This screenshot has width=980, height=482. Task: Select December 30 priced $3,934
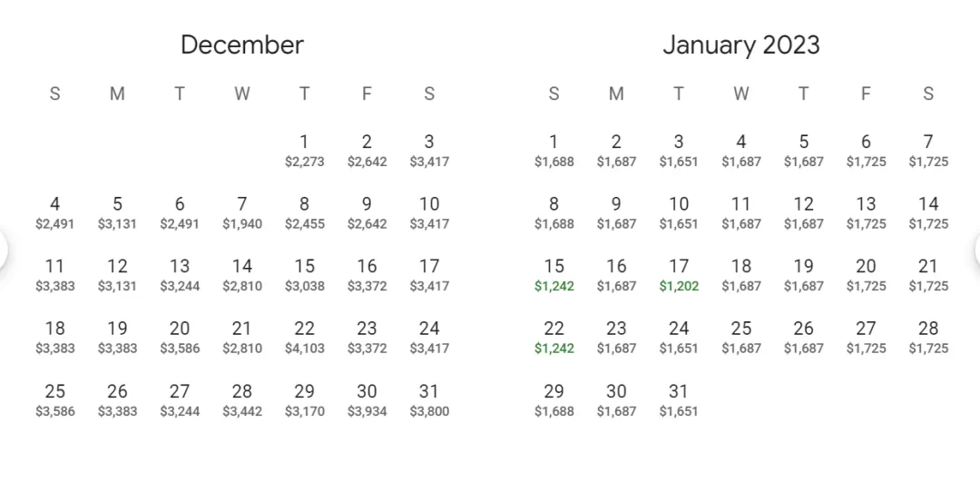pyautogui.click(x=367, y=400)
